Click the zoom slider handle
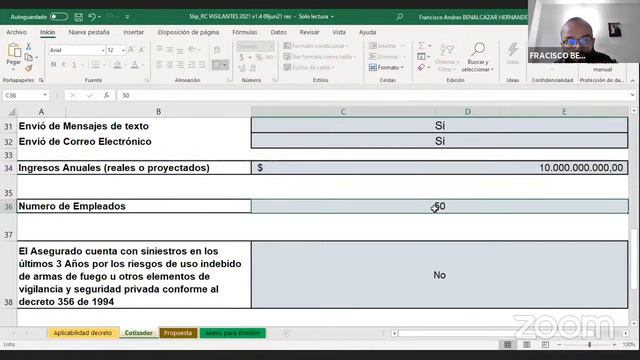 [589, 345]
